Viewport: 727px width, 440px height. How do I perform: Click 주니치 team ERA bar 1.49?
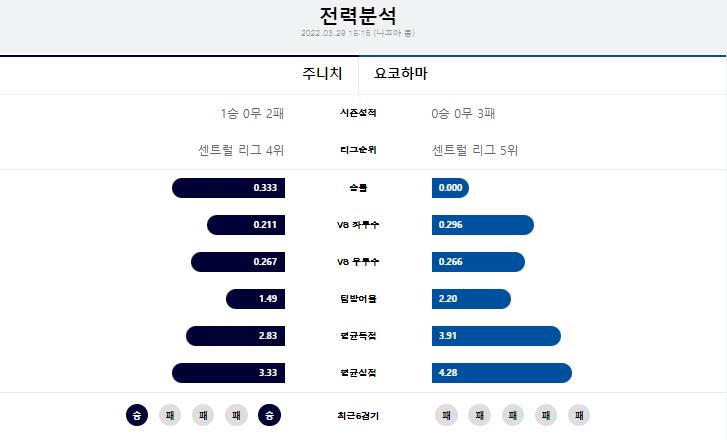[x=255, y=299]
